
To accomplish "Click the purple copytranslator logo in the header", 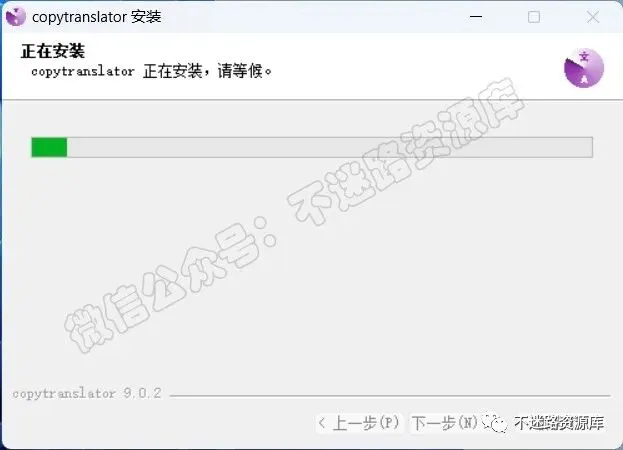I will [584, 68].
